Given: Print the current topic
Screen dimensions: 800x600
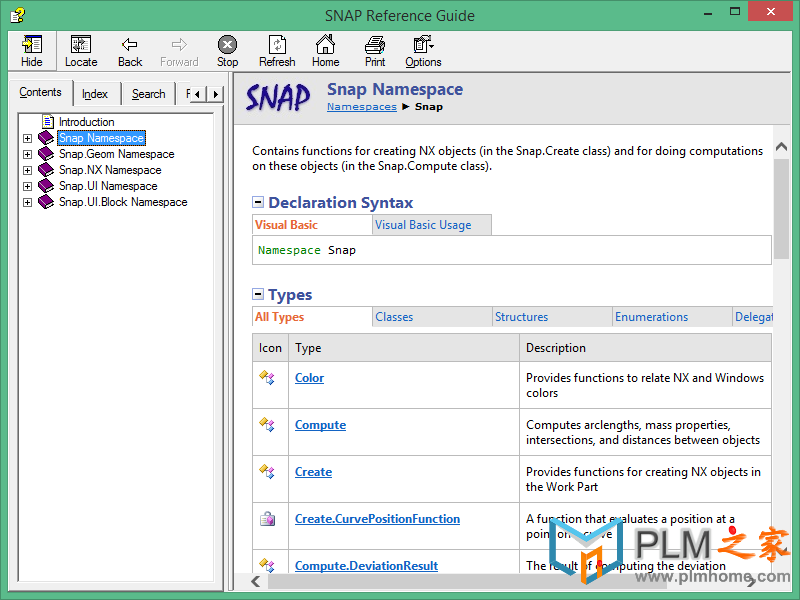Looking at the screenshot, I should (x=375, y=51).
